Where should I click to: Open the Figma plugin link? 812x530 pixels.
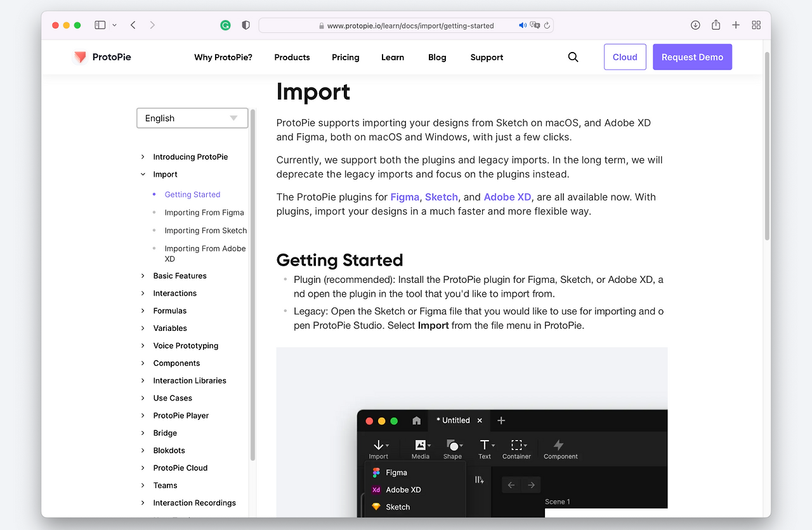point(405,197)
